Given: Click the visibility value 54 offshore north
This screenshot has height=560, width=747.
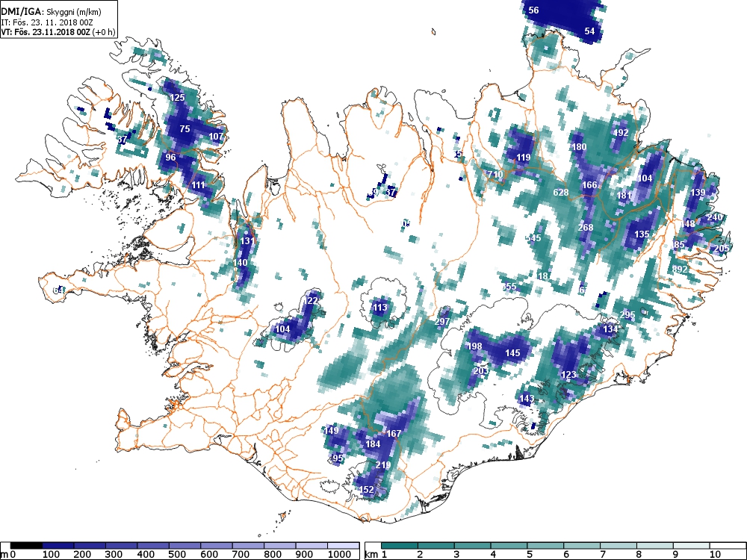Looking at the screenshot, I should [589, 31].
